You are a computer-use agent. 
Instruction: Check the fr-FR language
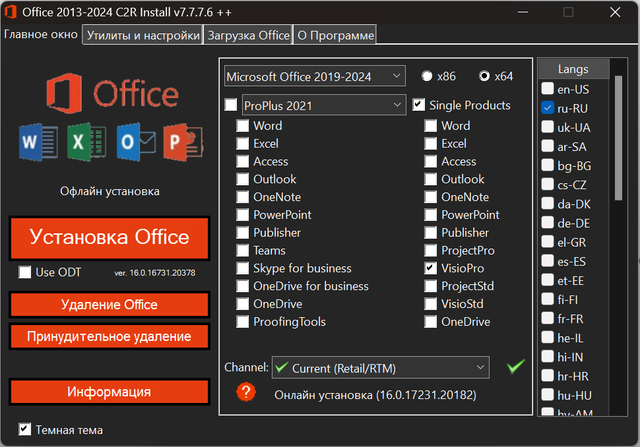547,318
